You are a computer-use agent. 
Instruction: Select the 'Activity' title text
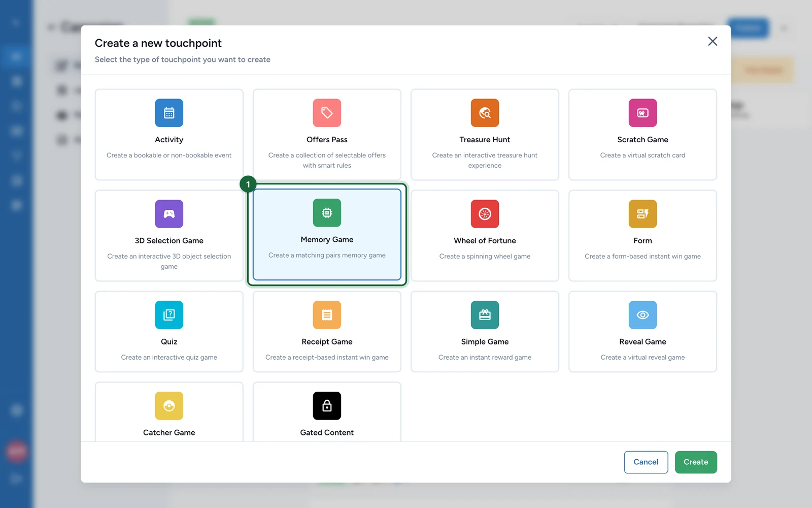click(169, 140)
